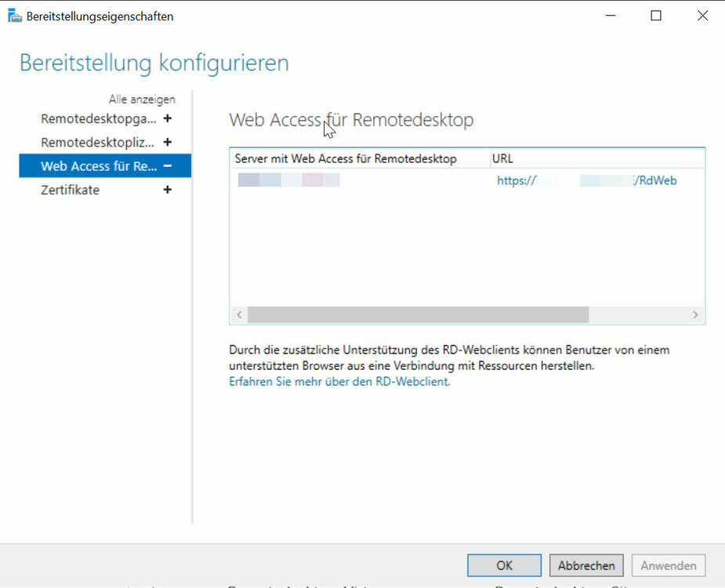Open the Zertifikate section
Screen dimensions: 725x588
[x=71, y=190]
